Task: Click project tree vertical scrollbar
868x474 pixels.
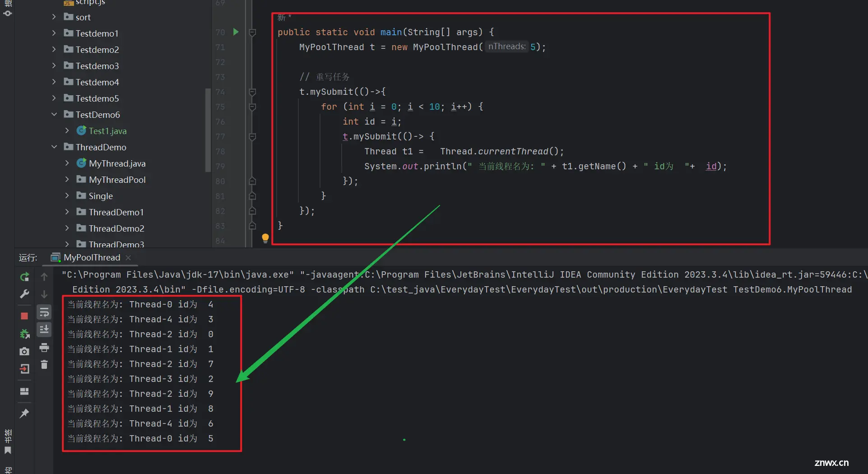Action: coord(208,130)
